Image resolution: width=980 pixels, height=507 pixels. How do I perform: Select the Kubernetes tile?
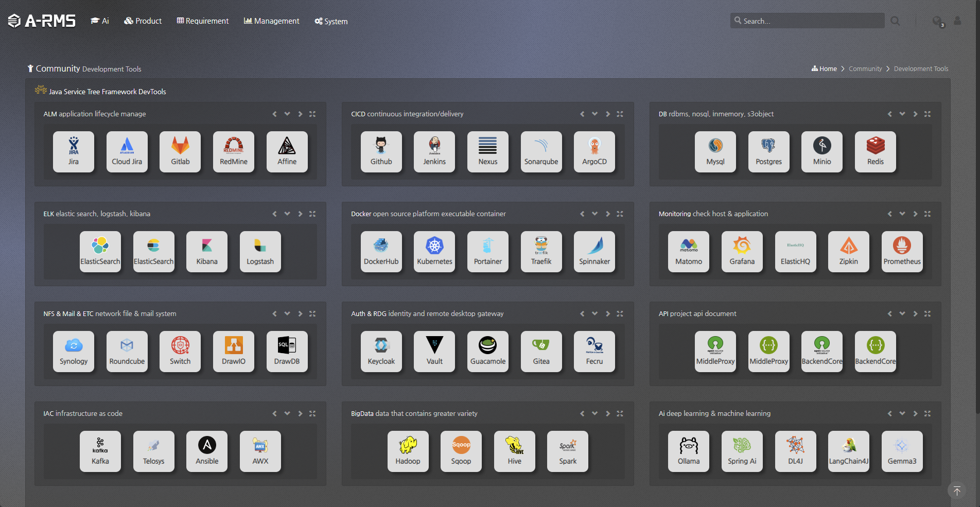click(434, 251)
